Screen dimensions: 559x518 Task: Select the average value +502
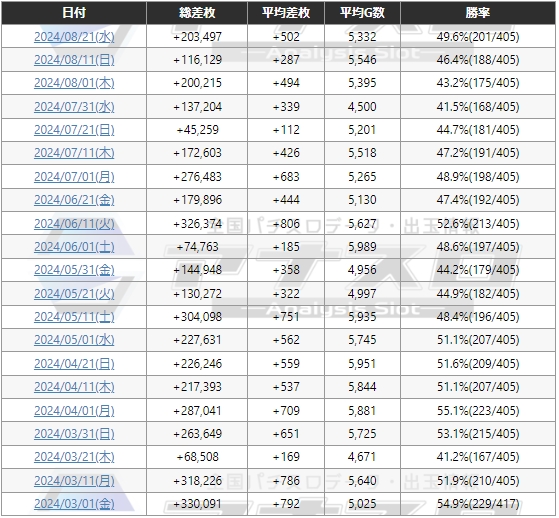click(x=286, y=36)
